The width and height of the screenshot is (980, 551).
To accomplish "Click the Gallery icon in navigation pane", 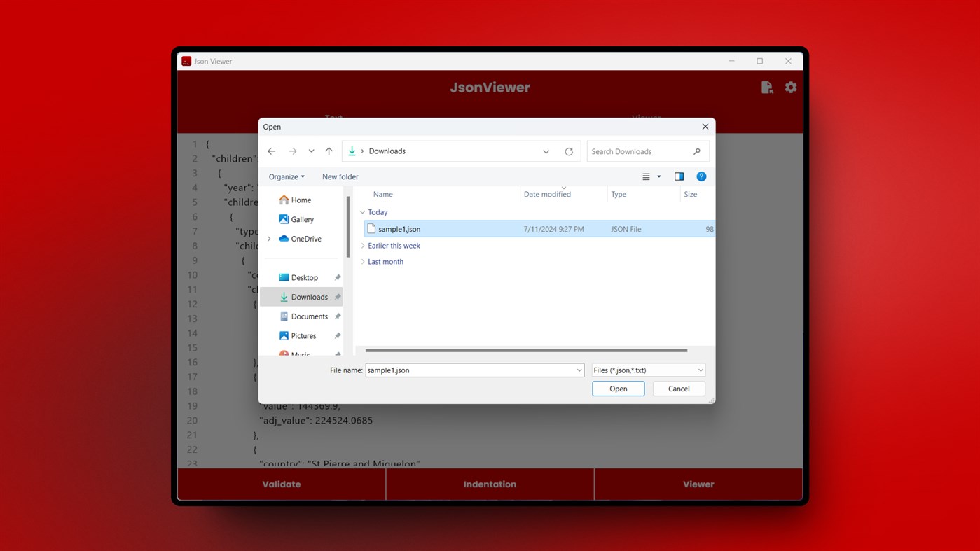I will point(284,219).
